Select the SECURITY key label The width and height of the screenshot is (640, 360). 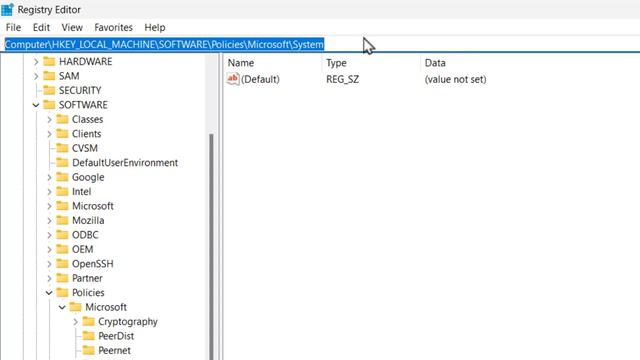80,90
